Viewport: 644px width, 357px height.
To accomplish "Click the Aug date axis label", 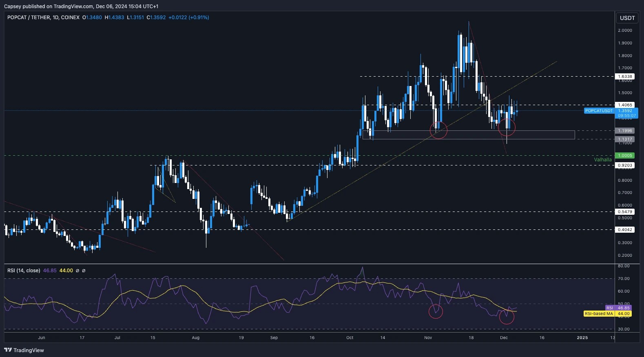I will [x=196, y=337].
